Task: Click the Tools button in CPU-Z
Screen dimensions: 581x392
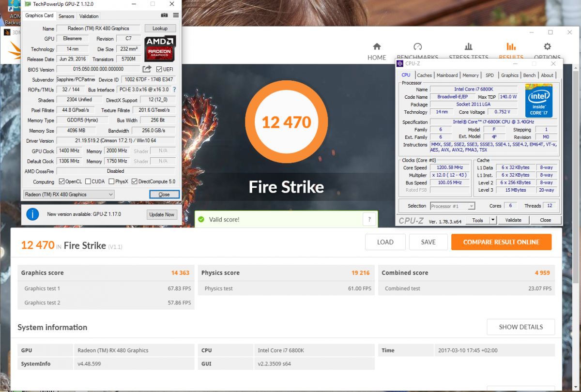Action: (x=478, y=220)
